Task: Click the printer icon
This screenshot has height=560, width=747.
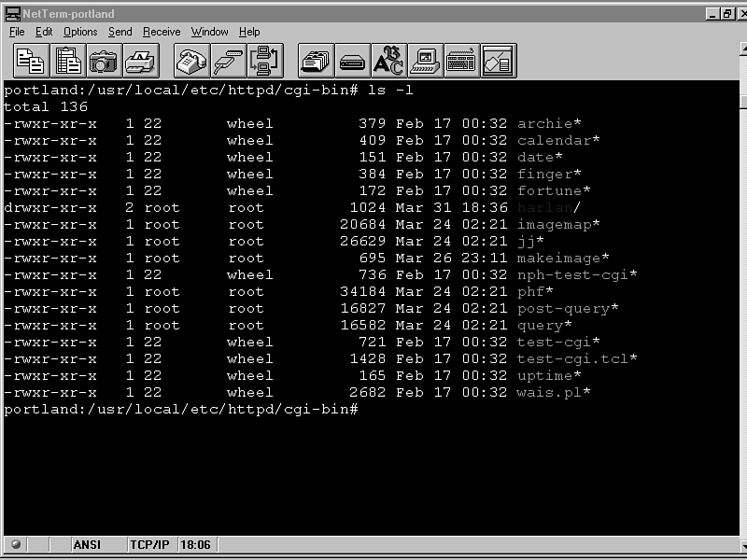Action: pos(140,61)
